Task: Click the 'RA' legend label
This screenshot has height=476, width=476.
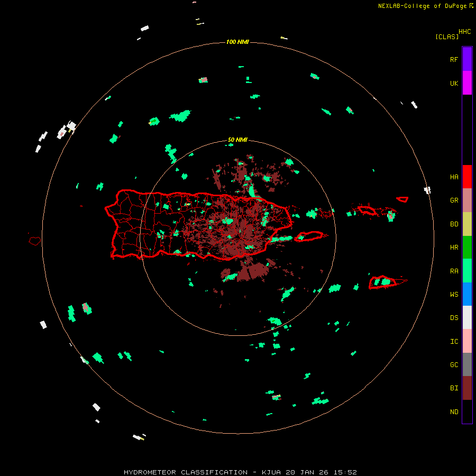Action: click(x=454, y=271)
